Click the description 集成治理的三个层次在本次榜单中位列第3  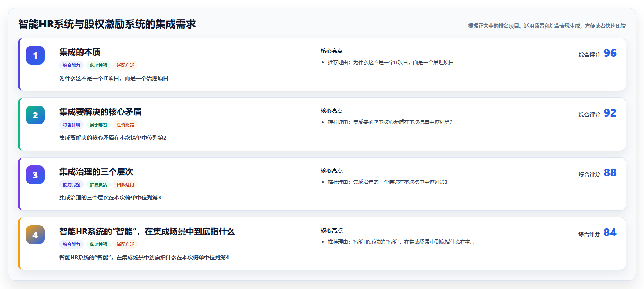(110, 197)
